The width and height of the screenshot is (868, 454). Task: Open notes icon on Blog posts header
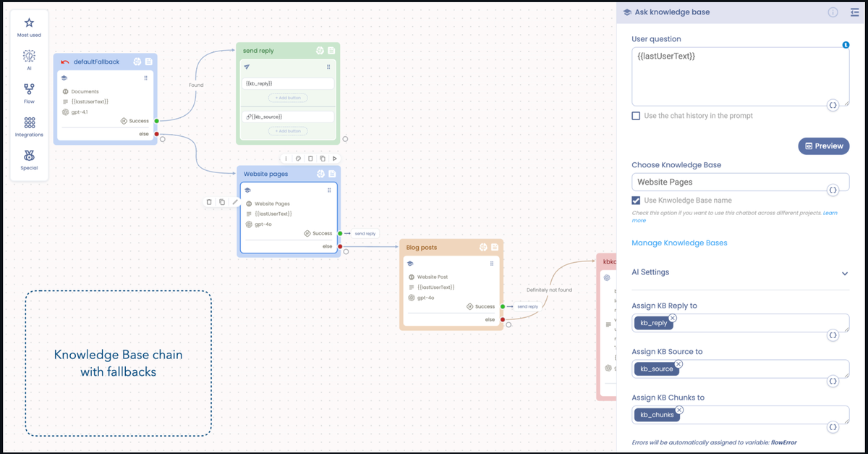point(495,248)
